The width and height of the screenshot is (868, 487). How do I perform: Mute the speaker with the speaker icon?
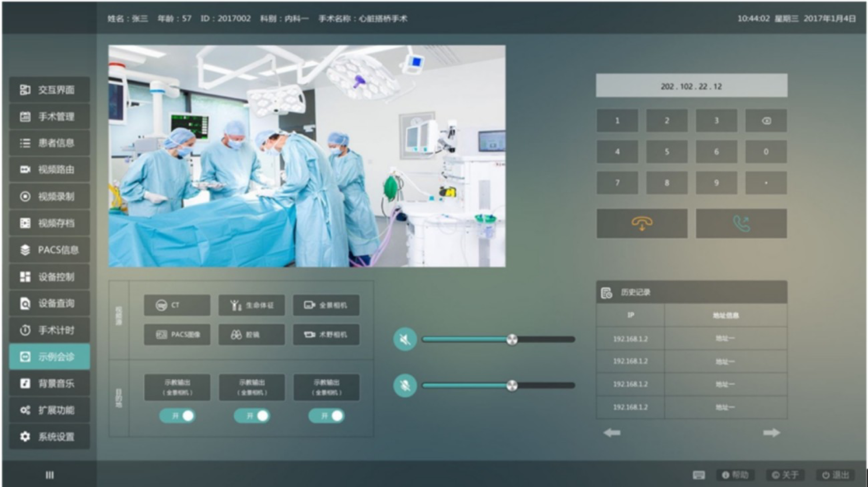pyautogui.click(x=405, y=339)
